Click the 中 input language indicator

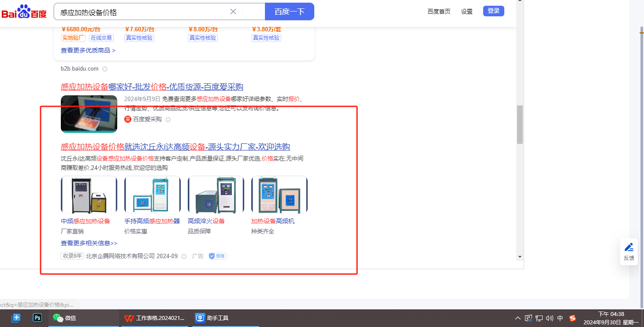click(560, 318)
